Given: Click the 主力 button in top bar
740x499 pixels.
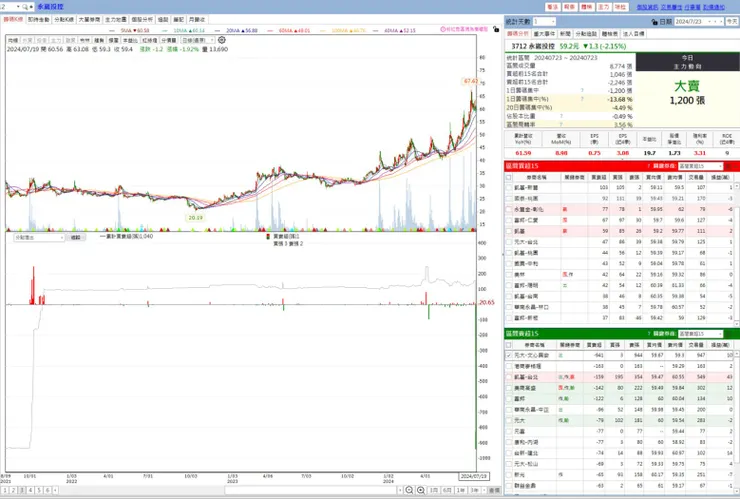Looking at the screenshot, I should [x=604, y=7].
